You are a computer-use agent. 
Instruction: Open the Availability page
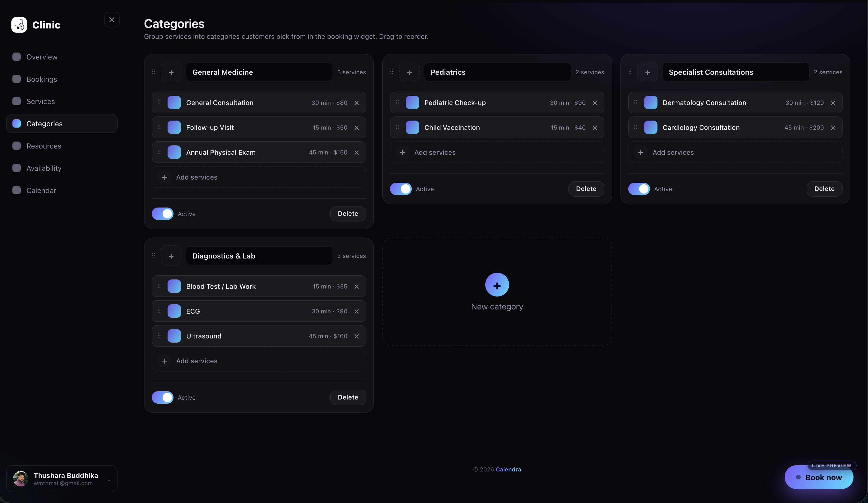[x=62, y=168]
